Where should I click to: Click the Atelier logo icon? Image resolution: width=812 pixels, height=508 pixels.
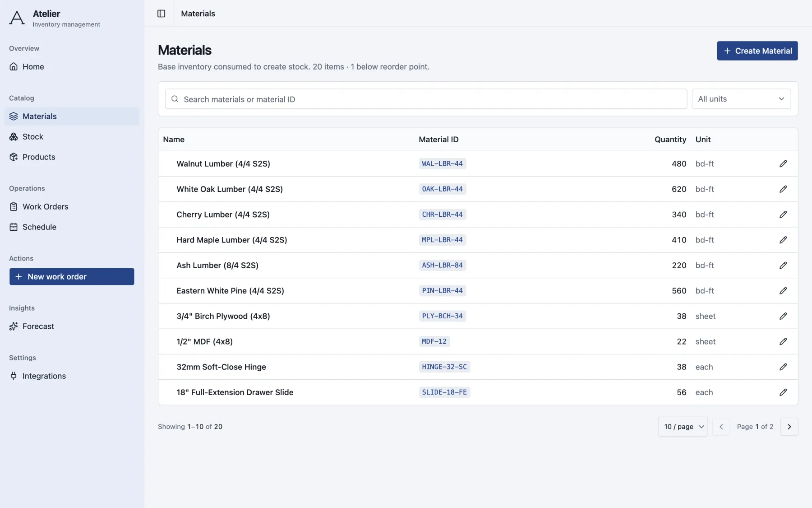(x=17, y=18)
